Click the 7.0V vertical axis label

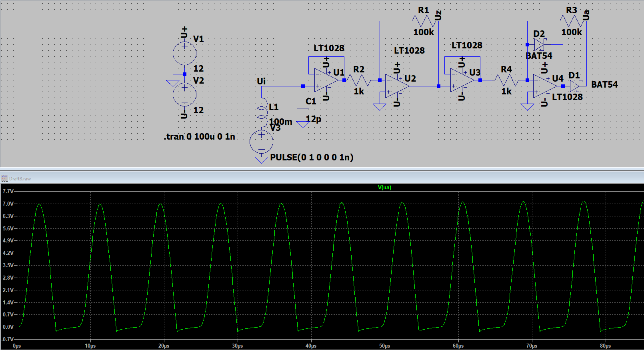8,204
